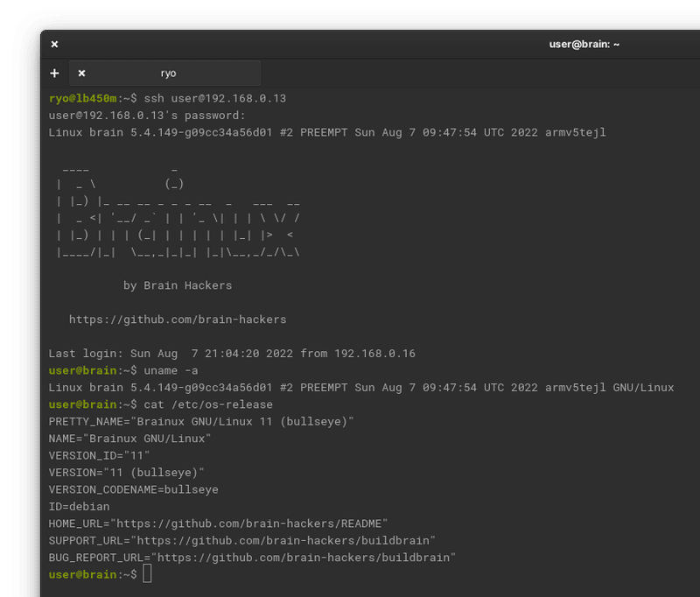Click the password prompt line
This screenshot has width=700, height=597.
pos(149,116)
